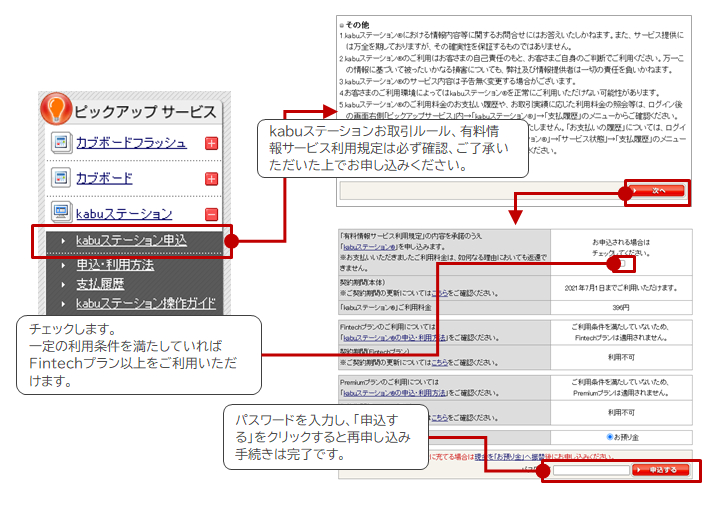Click the lightbulb icon beside ピックアップ サービス
This screenshot has width=709, height=505.
click(56, 109)
